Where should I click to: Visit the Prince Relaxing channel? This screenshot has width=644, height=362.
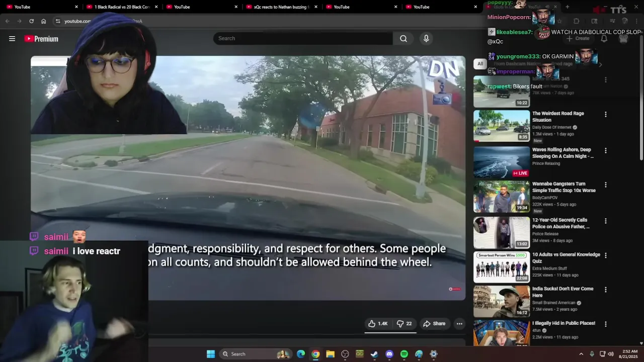(x=546, y=163)
